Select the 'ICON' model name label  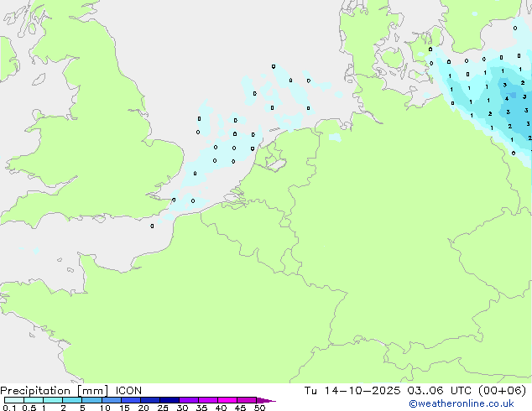pos(128,391)
